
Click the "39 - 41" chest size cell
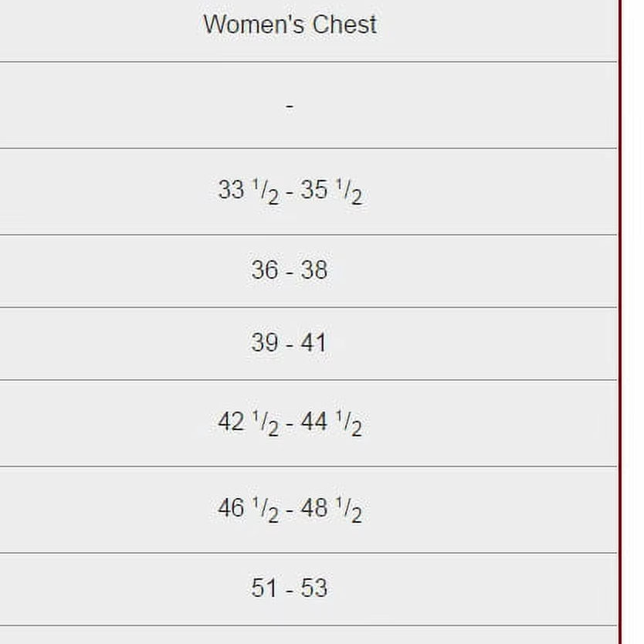click(x=290, y=343)
